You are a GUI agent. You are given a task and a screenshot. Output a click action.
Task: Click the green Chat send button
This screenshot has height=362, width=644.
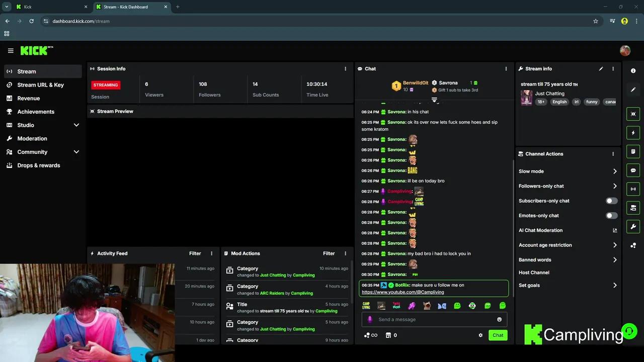coord(498,335)
